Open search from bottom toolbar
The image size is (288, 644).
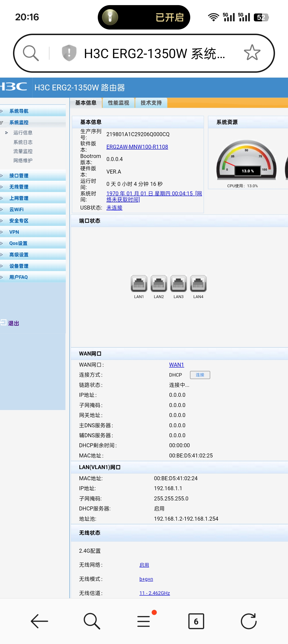tap(92, 621)
